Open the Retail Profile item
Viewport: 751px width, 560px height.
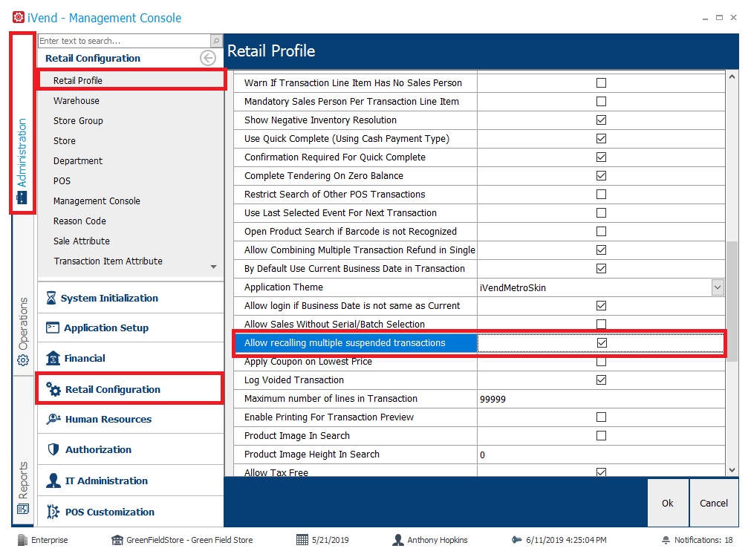click(x=131, y=80)
